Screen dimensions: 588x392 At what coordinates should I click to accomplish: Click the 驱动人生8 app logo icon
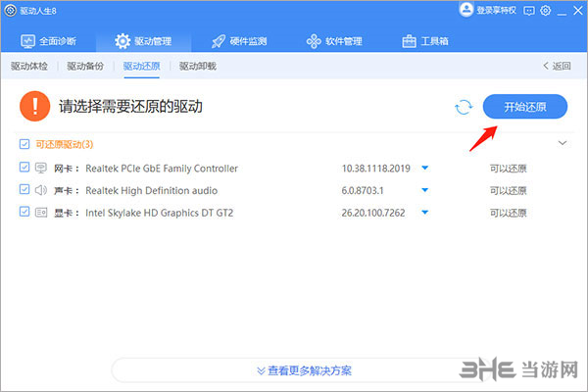(x=11, y=11)
